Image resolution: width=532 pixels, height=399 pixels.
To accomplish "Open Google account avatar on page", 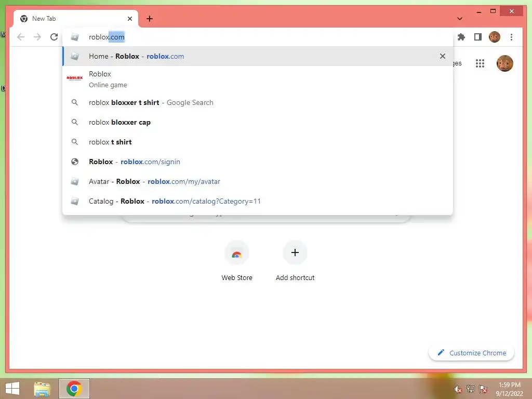I will pyautogui.click(x=504, y=63).
